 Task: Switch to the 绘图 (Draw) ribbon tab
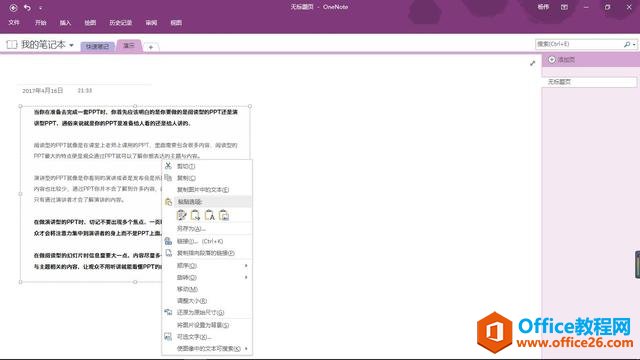click(x=90, y=22)
